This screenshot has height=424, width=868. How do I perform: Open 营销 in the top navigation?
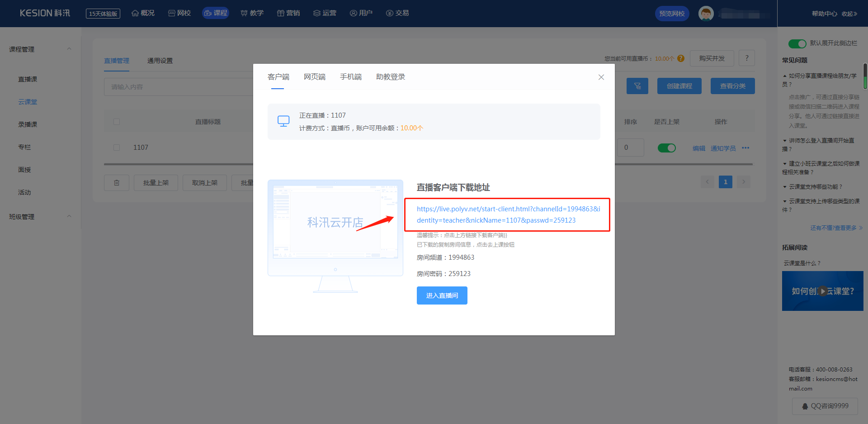tap(288, 13)
